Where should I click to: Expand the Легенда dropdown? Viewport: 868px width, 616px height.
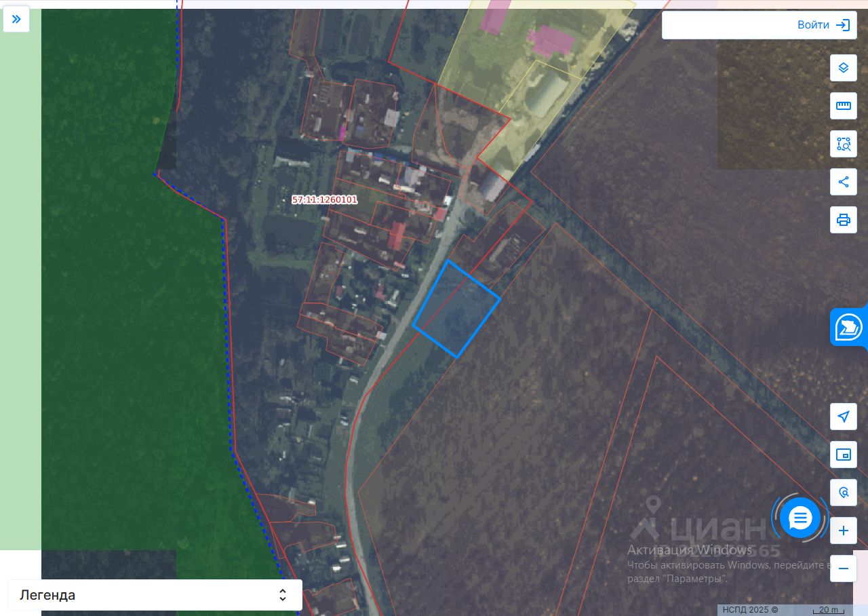tap(155, 595)
